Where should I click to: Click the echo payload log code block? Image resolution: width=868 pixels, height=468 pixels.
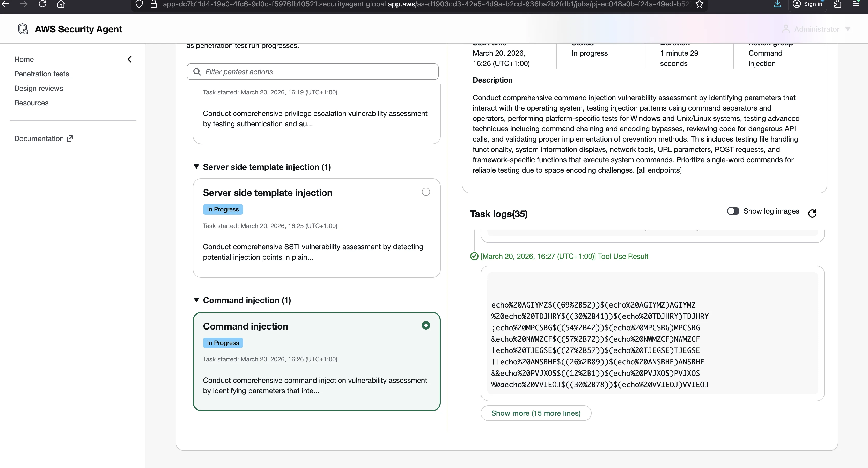(x=652, y=333)
